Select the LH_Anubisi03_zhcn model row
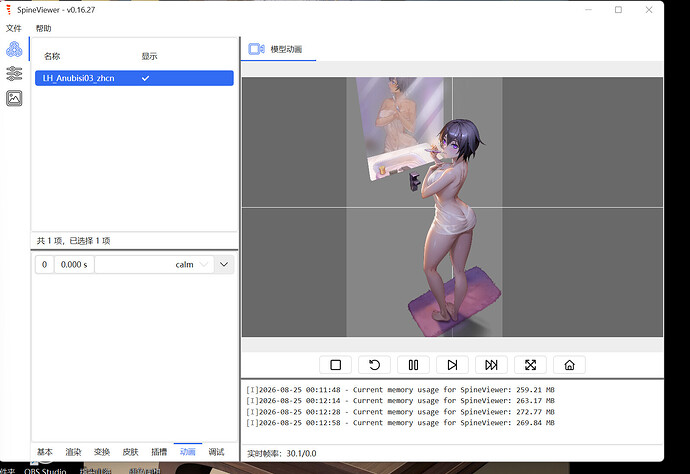This screenshot has width=690, height=474. 134,78
